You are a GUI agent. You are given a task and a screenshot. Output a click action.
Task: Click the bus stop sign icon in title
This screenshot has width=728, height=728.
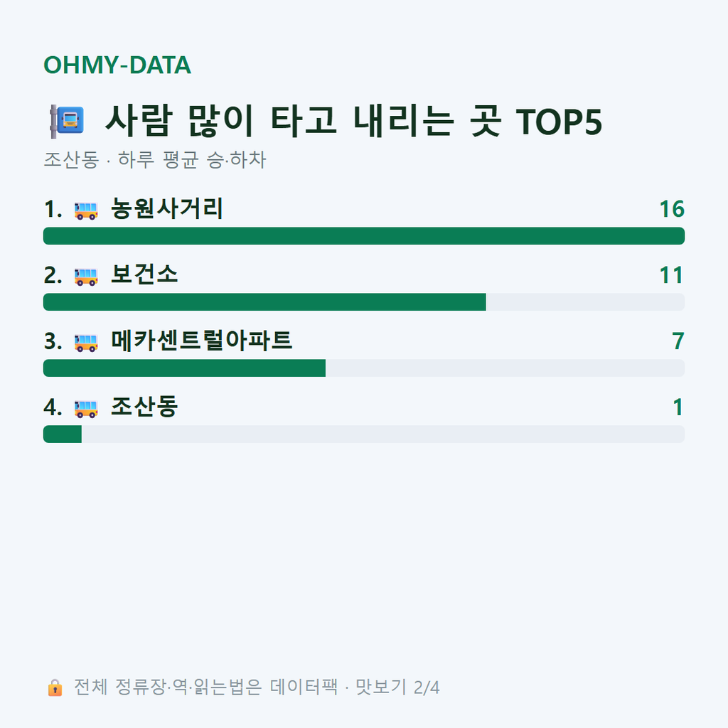(x=67, y=121)
